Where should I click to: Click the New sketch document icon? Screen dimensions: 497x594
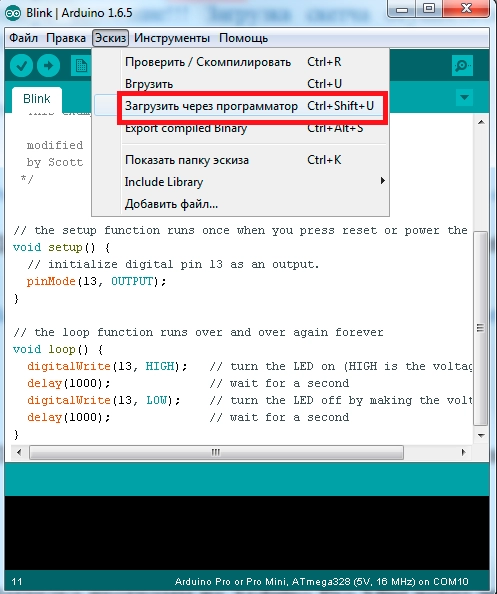point(81,66)
